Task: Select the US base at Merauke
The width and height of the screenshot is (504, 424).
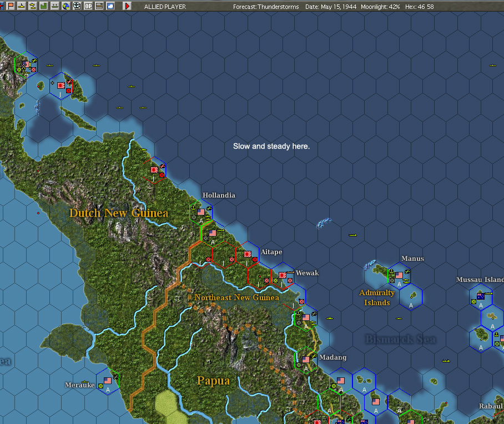Action: click(108, 381)
